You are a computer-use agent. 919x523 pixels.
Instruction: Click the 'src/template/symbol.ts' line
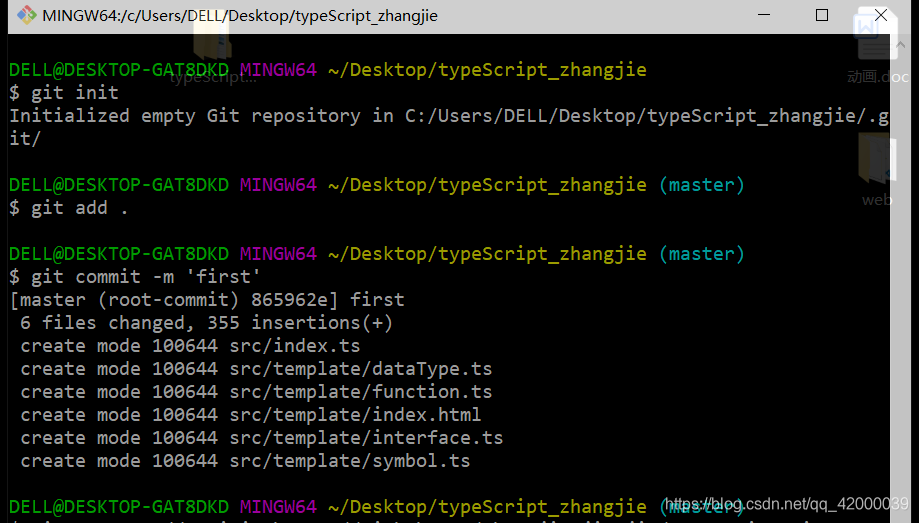pyautogui.click(x=245, y=461)
